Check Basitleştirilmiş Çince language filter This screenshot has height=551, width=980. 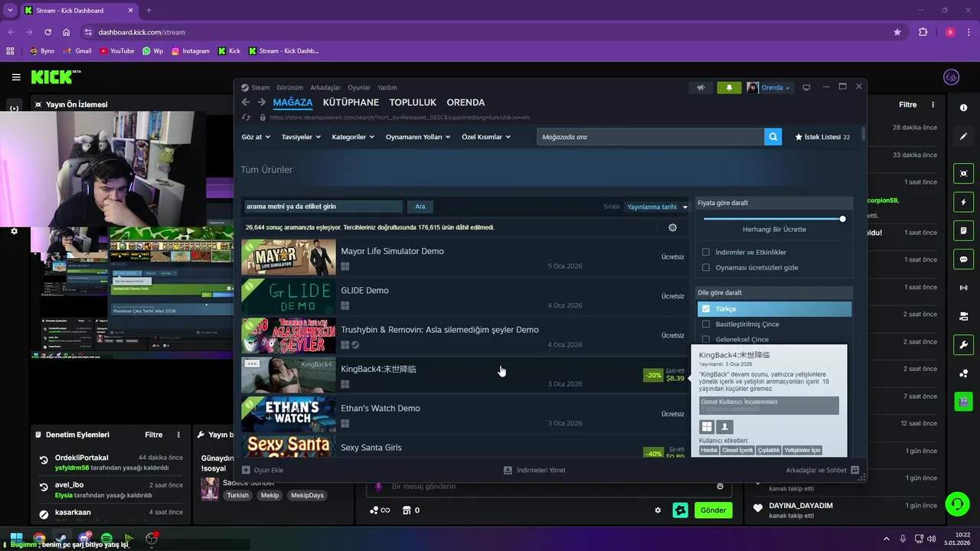point(706,324)
